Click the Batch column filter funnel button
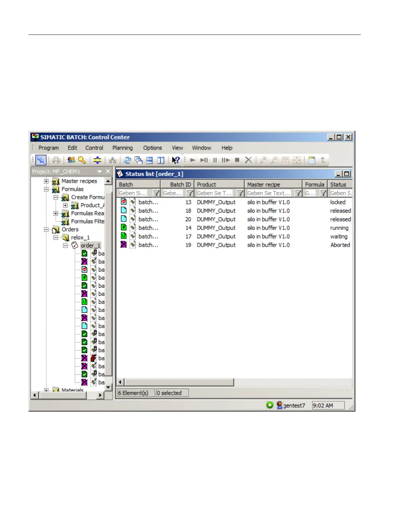 [x=156, y=193]
